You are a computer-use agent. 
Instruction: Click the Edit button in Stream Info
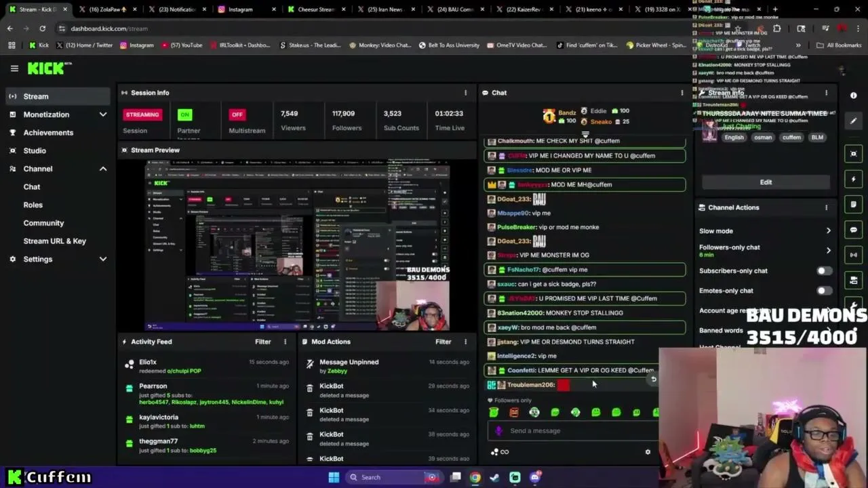(766, 182)
